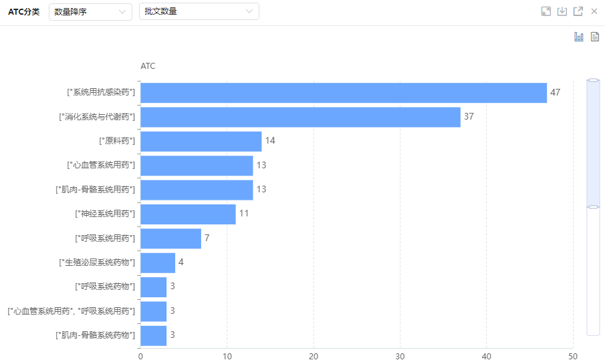The height and width of the screenshot is (364, 605).
Task: Switch to bar chart view
Action: 579,37
